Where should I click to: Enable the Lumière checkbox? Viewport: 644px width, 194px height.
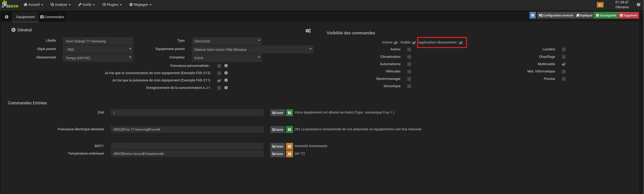click(563, 50)
